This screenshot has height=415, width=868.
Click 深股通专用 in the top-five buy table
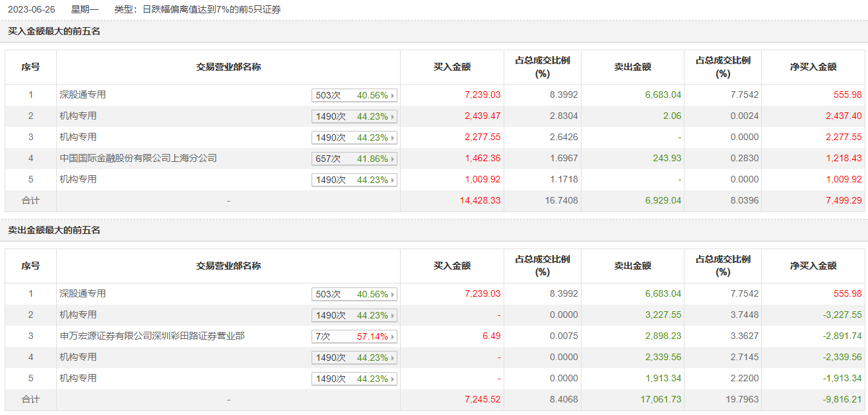tap(83, 95)
